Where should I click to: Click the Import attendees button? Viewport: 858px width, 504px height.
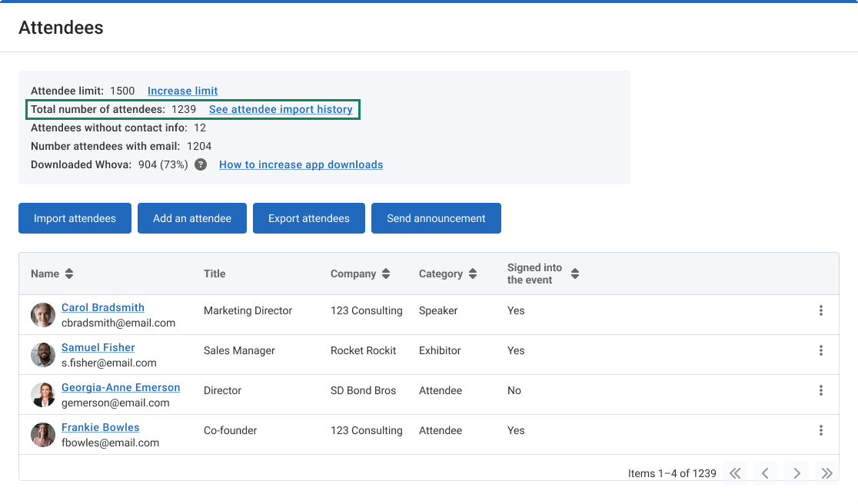coord(75,218)
